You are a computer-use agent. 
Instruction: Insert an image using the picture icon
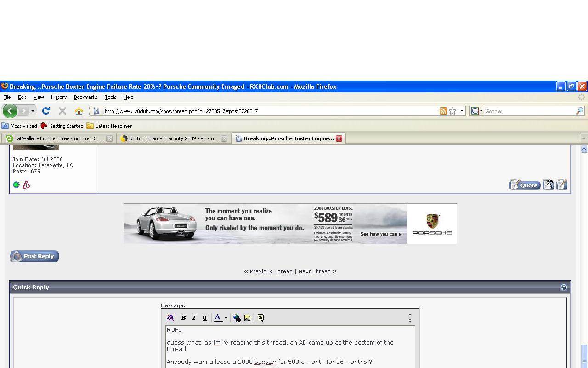(x=248, y=318)
